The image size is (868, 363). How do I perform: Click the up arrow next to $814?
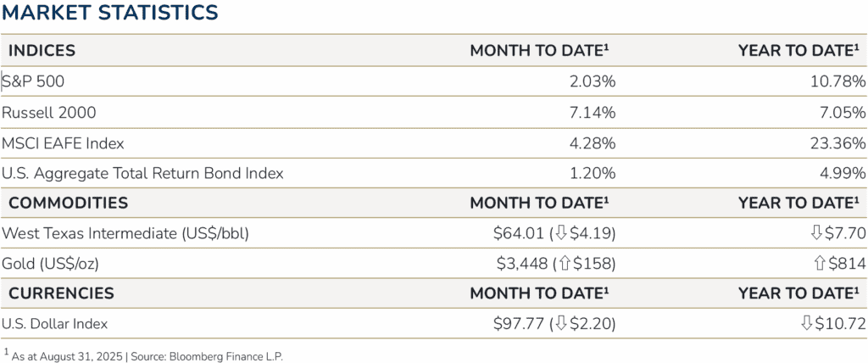(820, 263)
